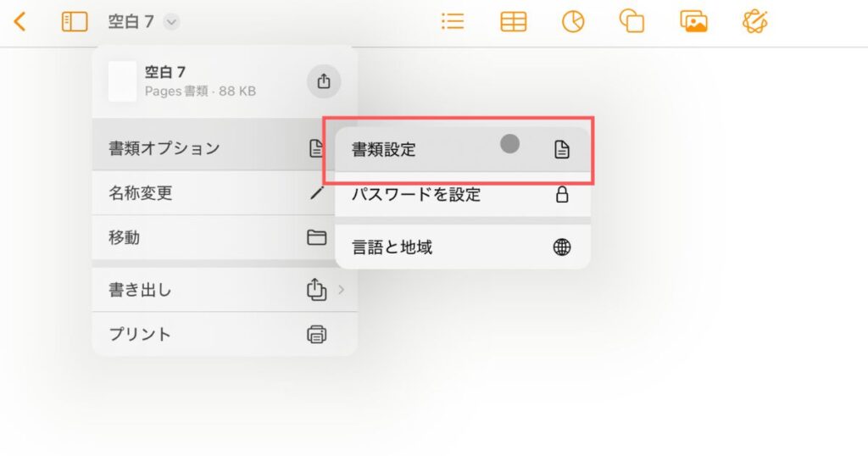Screen dimensions: 868x456
Task: Insert a shape using the shapes icon
Action: [632, 22]
